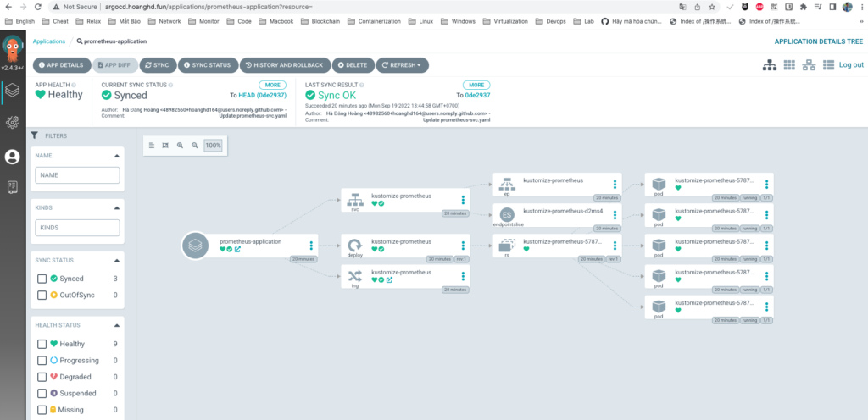The width and height of the screenshot is (868, 420).
Task: Zoom in on resource graph
Action: pos(180,146)
